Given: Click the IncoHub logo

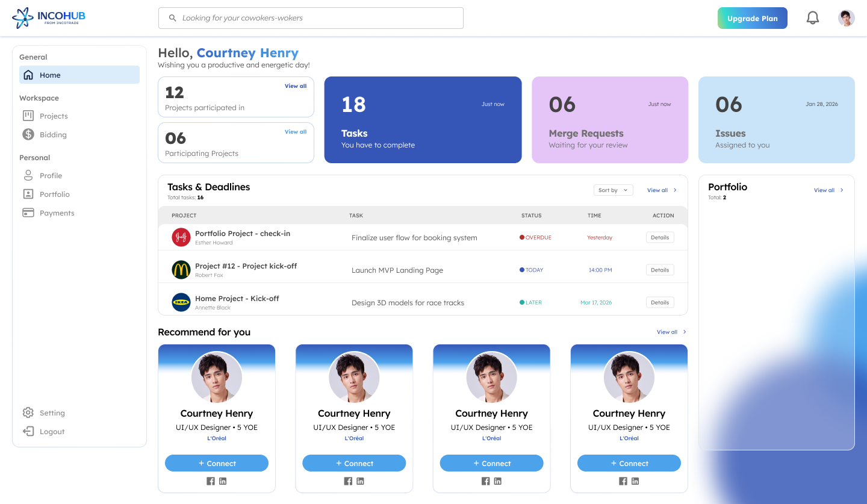Looking at the screenshot, I should (49, 18).
